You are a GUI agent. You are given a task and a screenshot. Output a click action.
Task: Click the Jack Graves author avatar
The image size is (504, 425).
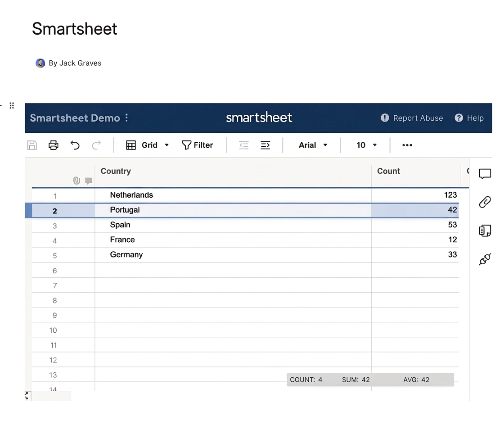pyautogui.click(x=40, y=63)
